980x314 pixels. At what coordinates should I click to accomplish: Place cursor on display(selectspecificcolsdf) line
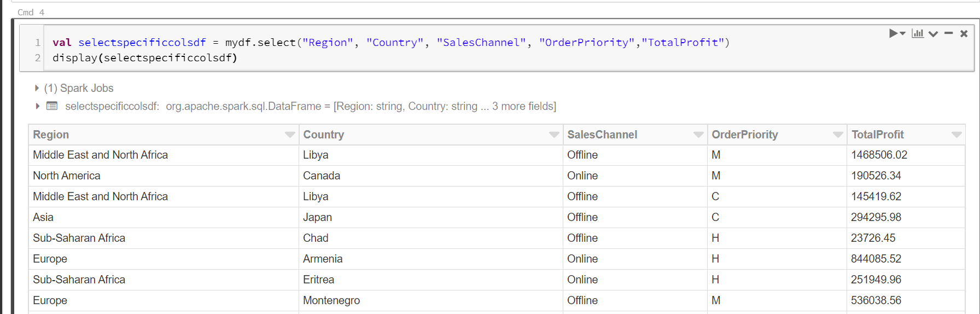145,57
